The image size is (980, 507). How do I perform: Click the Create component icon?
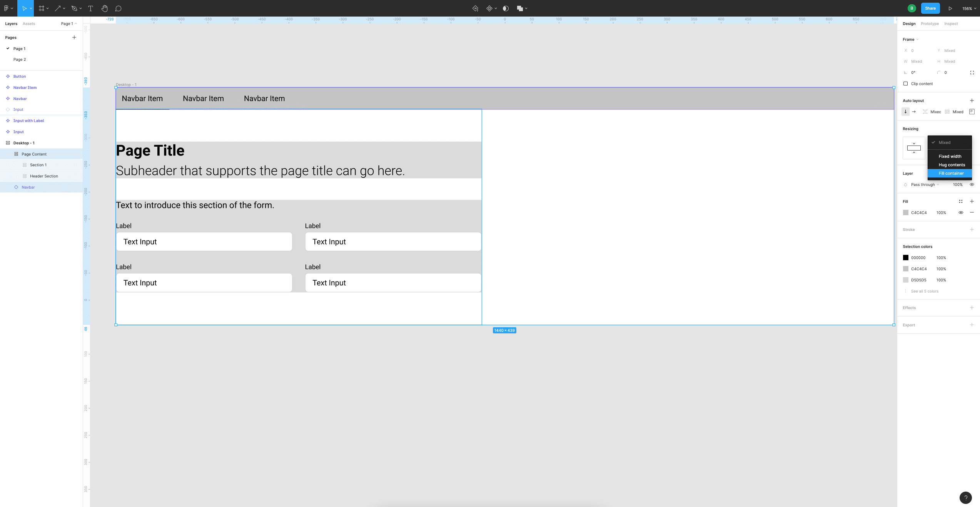point(489,8)
